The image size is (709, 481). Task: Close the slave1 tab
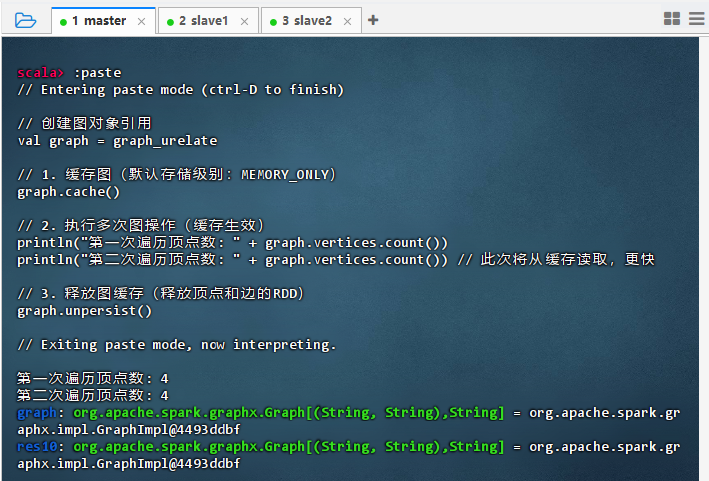pyautogui.click(x=245, y=21)
